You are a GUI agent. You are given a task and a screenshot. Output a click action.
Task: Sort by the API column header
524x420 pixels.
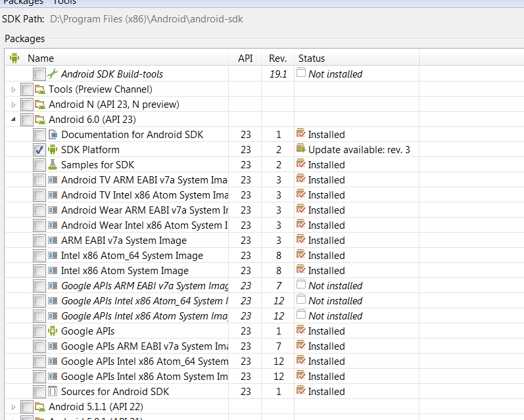(x=245, y=58)
